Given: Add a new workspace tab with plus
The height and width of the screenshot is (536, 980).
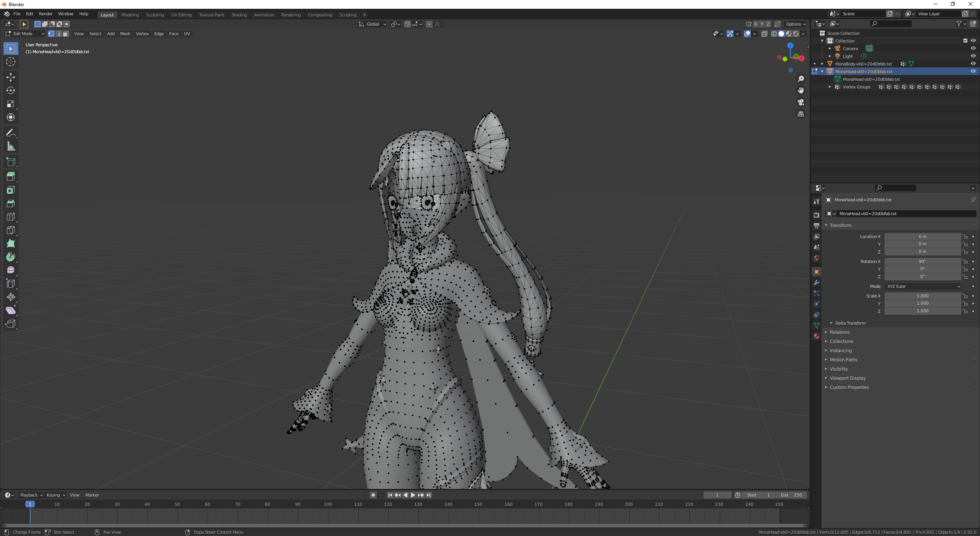Looking at the screenshot, I should tap(364, 15).
